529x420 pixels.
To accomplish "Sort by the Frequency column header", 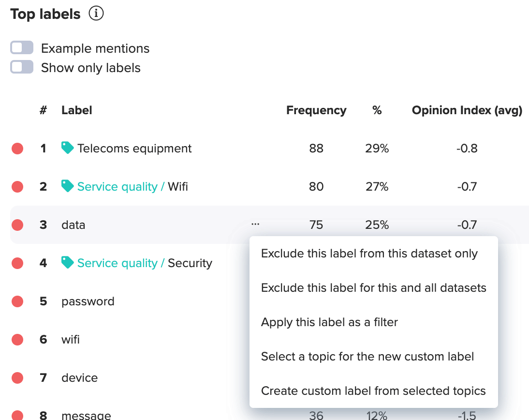I will click(316, 110).
